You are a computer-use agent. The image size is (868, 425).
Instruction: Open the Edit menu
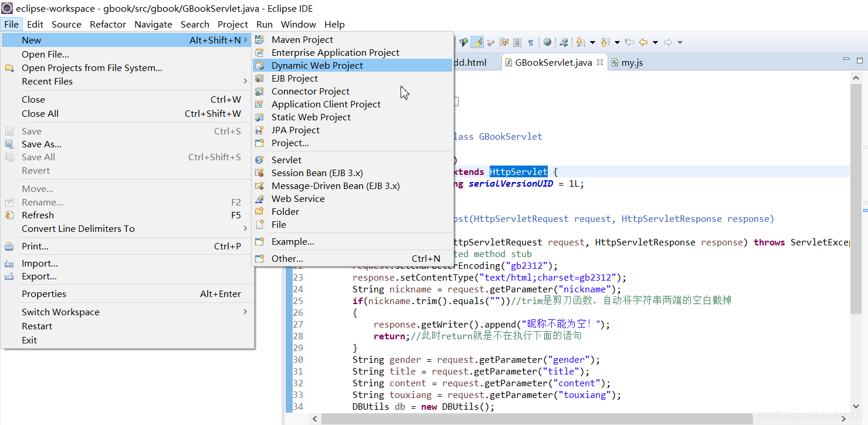click(35, 24)
